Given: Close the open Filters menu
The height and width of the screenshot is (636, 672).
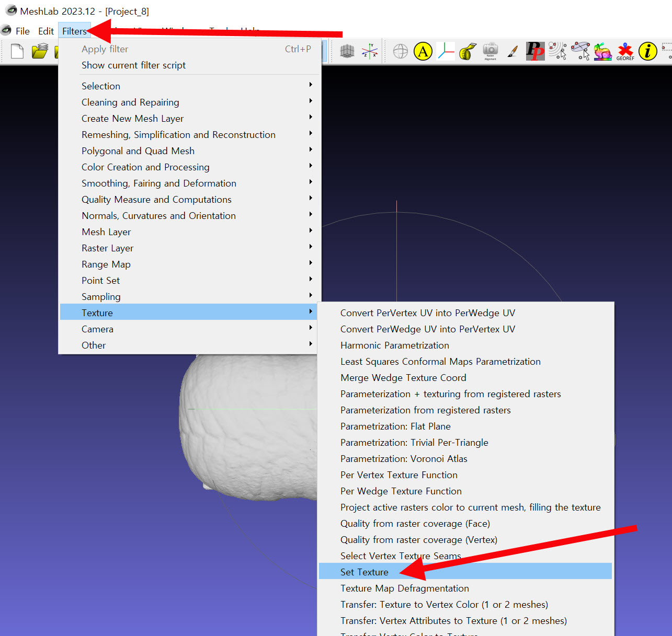Looking at the screenshot, I should click(74, 31).
